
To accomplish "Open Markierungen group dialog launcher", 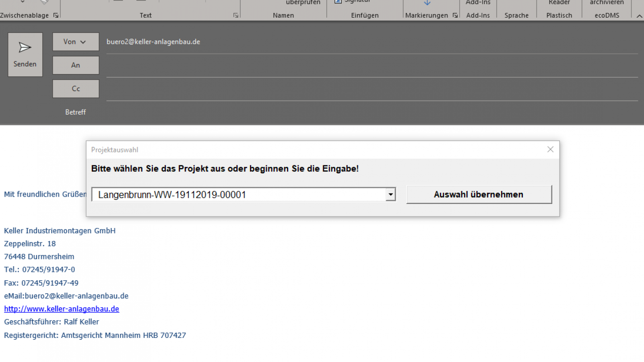I will tap(455, 16).
